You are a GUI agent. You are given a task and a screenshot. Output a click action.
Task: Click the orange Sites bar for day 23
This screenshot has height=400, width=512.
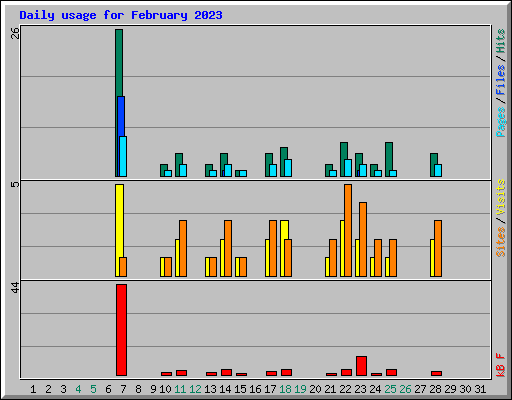363,239
